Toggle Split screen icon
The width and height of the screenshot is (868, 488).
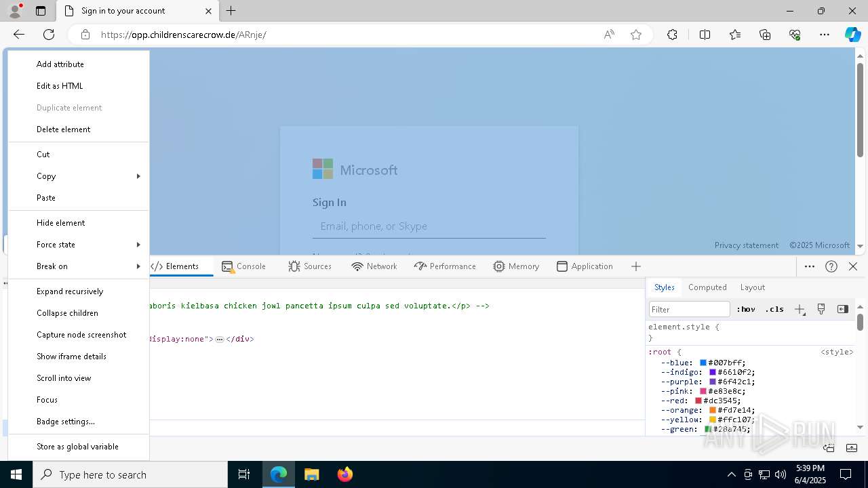[x=705, y=35]
